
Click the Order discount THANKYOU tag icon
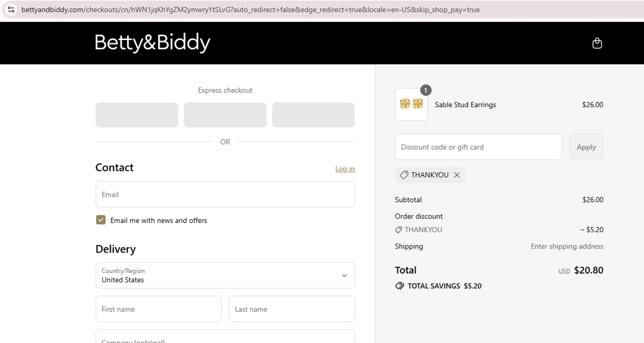point(398,230)
